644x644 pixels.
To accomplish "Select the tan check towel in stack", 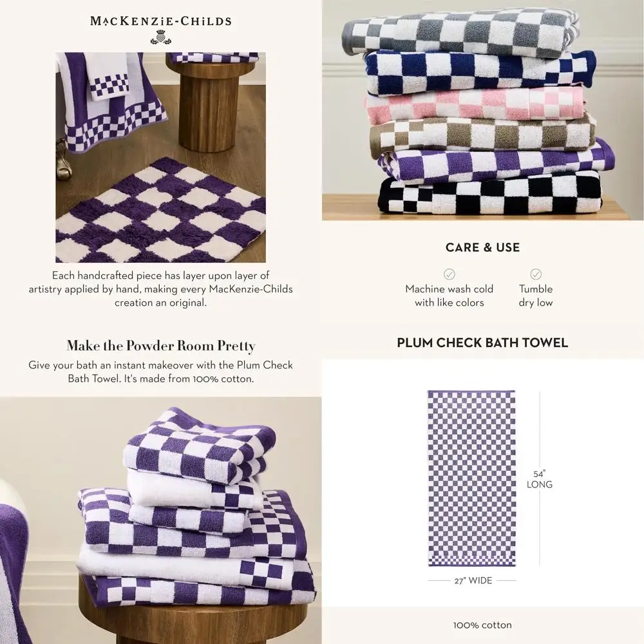I will 482,135.
